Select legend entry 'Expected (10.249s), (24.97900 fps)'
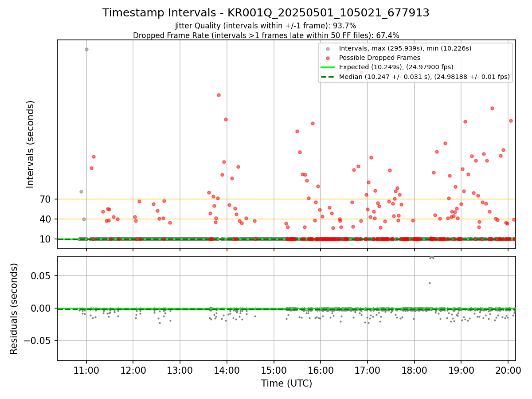532x399 pixels. click(396, 67)
